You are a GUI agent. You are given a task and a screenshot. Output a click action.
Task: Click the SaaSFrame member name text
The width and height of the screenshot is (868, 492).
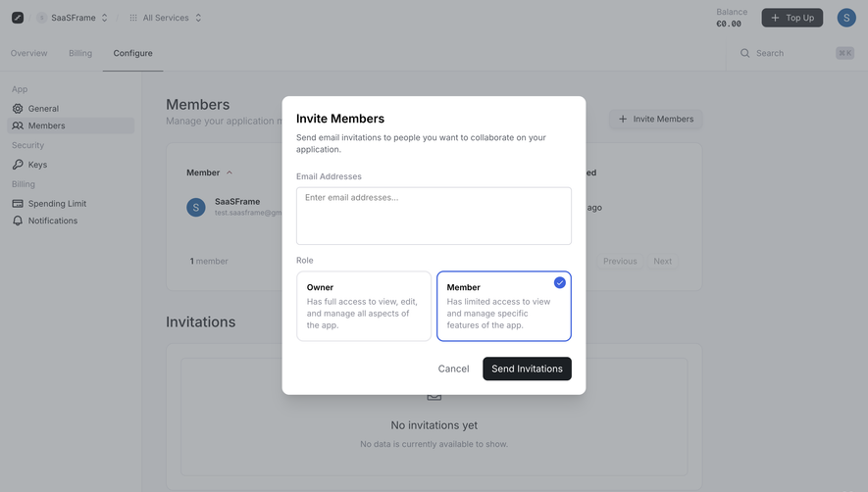pos(237,202)
